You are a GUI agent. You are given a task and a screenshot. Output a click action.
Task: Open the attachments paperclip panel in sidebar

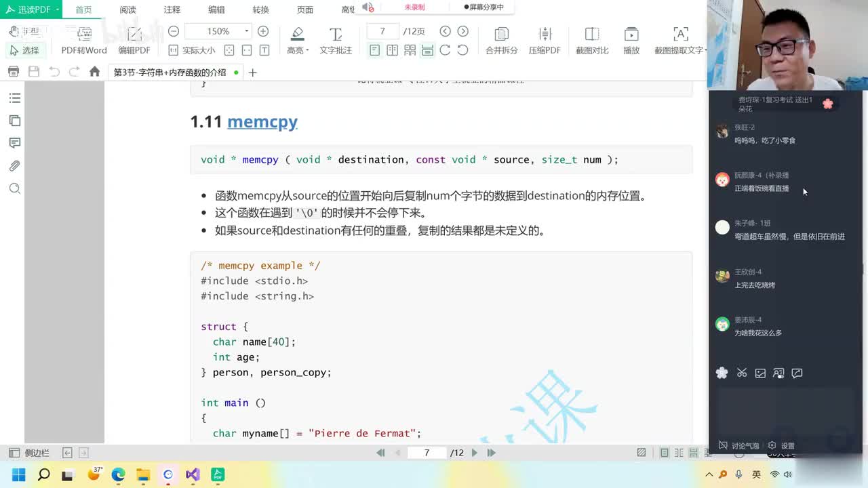tap(14, 166)
